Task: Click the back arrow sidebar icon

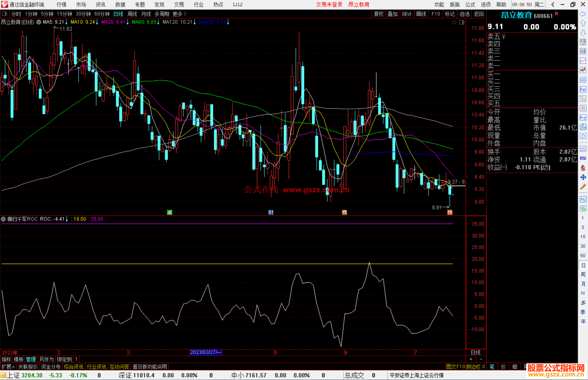Action: point(583,14)
